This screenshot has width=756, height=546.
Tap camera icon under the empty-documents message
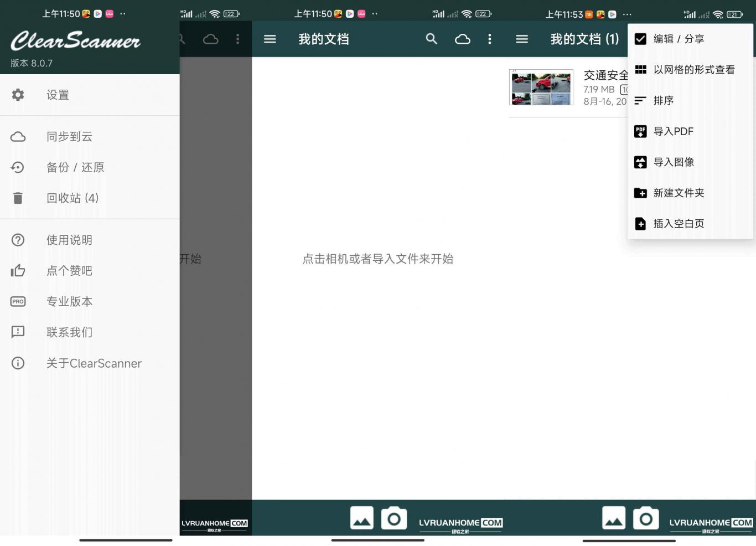393,519
